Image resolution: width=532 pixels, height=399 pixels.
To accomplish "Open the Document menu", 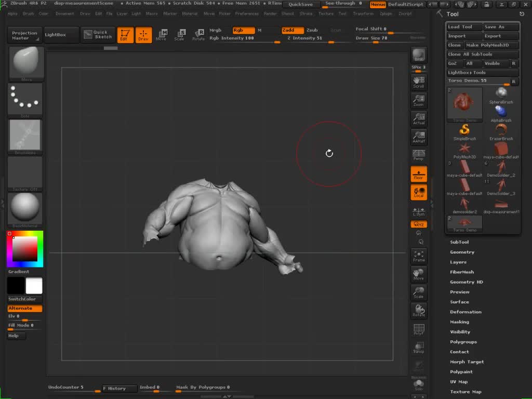I will tap(64, 14).
